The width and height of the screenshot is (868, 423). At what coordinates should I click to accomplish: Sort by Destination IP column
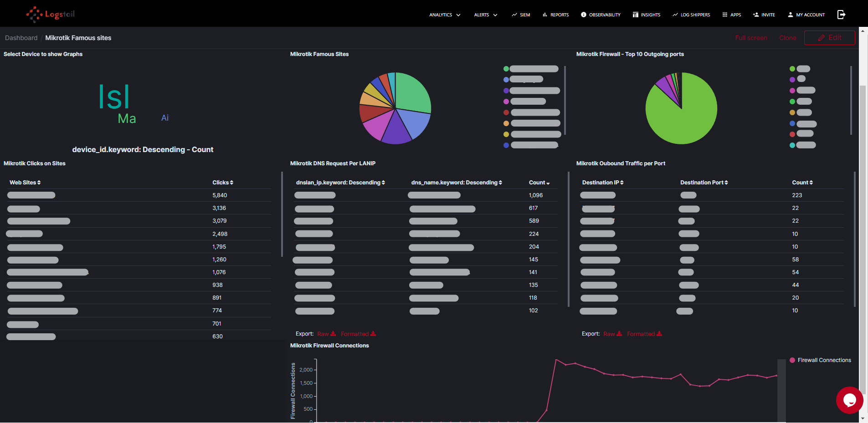(x=603, y=183)
